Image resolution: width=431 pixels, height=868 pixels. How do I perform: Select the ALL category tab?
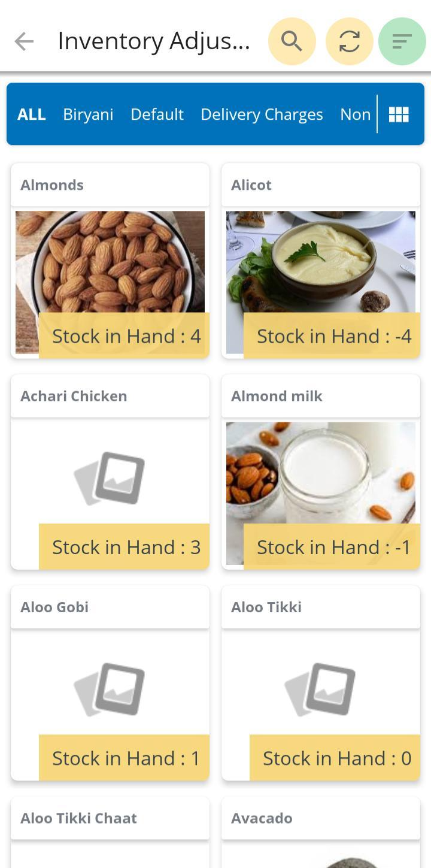32,114
